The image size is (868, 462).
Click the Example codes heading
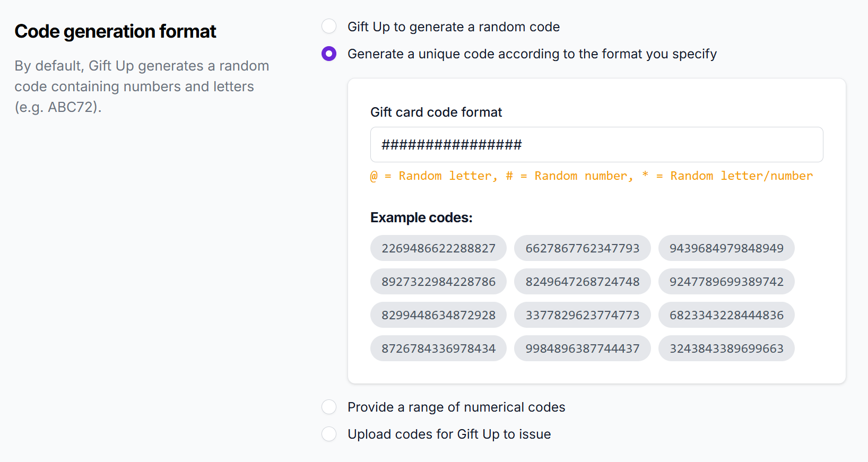pos(421,217)
